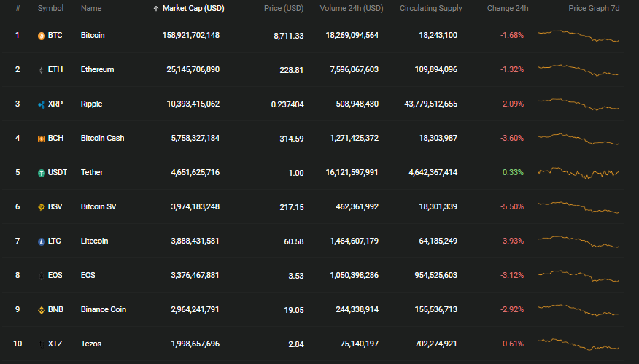
Task: Open Bitcoin SV's 7-day price graph
Action: click(578, 207)
